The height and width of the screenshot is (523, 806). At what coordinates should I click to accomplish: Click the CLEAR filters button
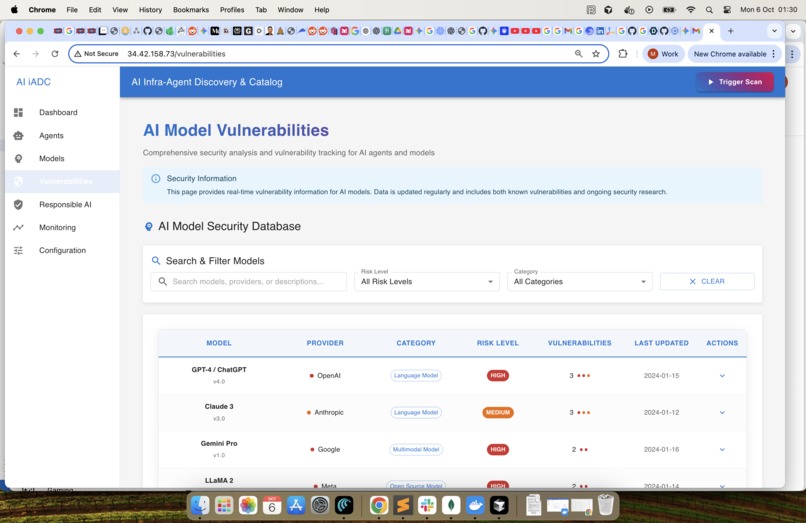707,281
